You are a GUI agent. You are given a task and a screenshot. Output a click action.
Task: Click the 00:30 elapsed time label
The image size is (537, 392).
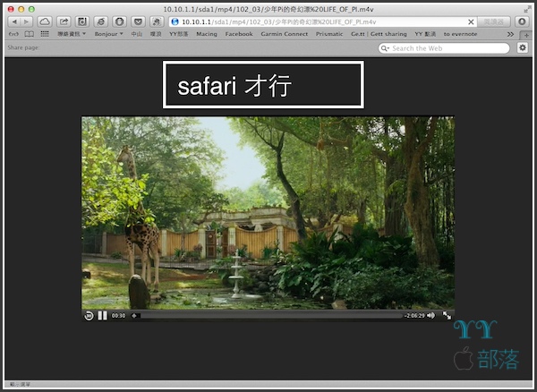pos(118,316)
